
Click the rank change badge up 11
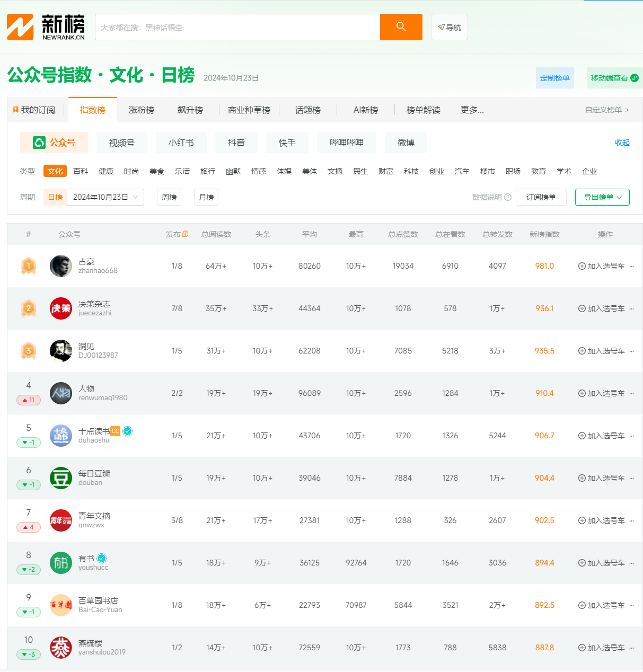click(29, 400)
